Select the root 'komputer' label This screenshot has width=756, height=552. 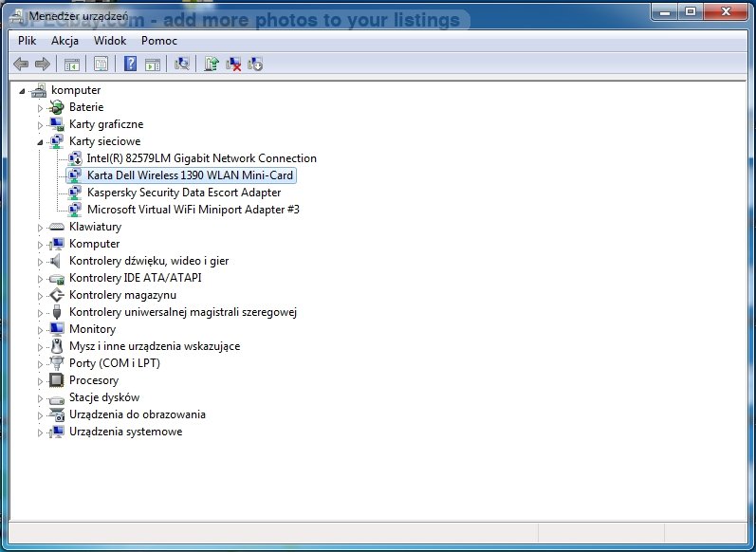76,90
